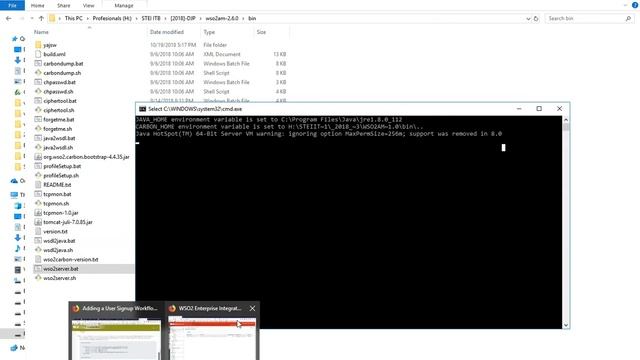Screen dimensions: 640x360
Task: Sort files by Date modified header
Action: coord(167,32)
